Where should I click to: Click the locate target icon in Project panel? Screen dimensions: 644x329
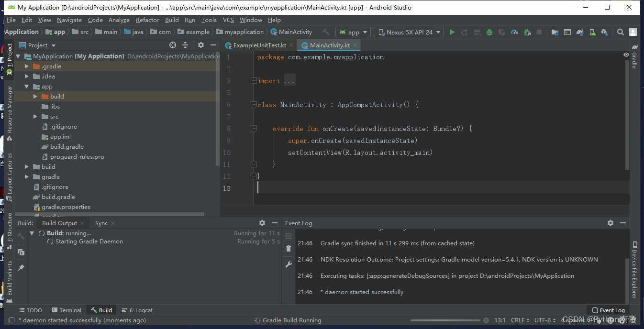tap(173, 45)
